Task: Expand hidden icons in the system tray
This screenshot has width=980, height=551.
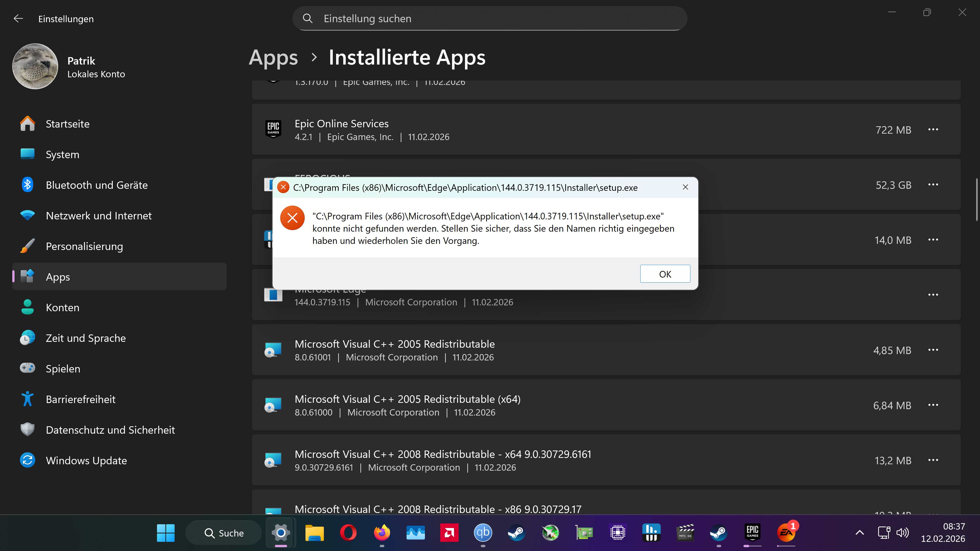Action: (860, 533)
